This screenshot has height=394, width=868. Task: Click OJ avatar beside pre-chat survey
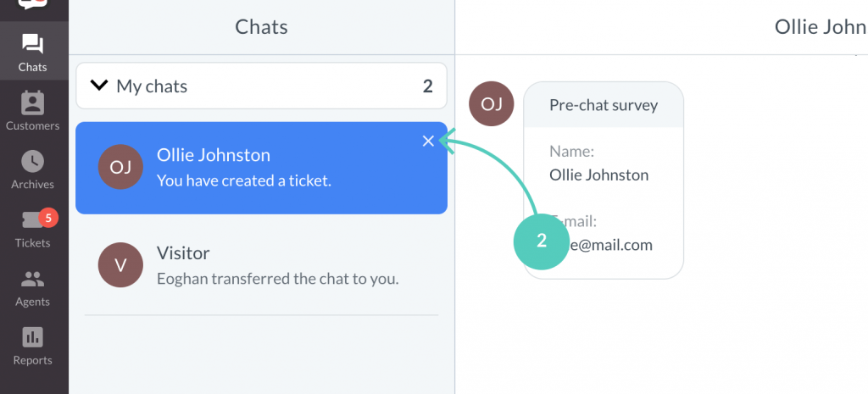coord(492,104)
